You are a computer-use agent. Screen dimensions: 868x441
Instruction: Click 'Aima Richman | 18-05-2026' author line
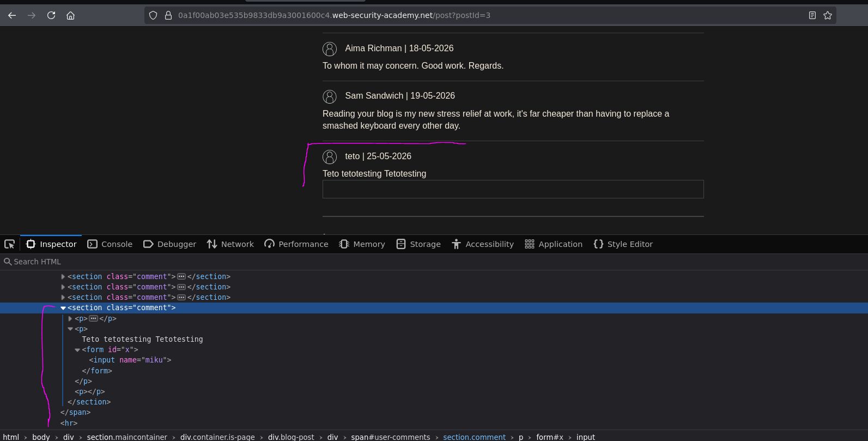click(399, 49)
